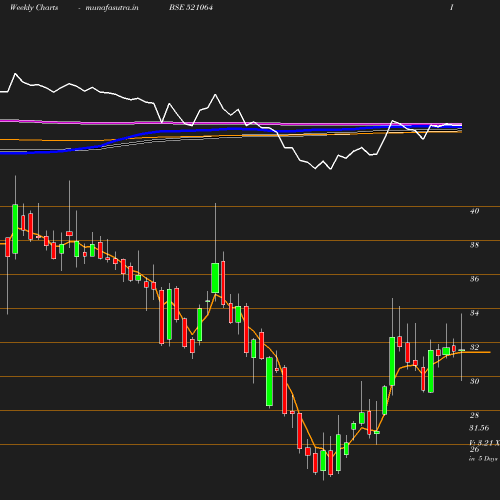Viewport: 500px width, 500px height.
Task: Click the price axis label 28
Action: click(x=474, y=415)
